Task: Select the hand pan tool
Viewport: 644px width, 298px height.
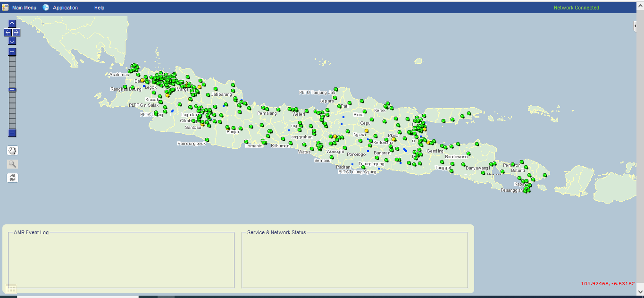Action: [12, 151]
